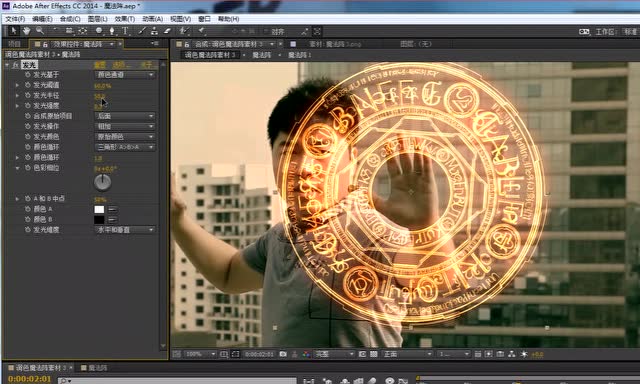Select the Puppet Pin tool
The width and height of the screenshot is (640, 384).
point(201,31)
